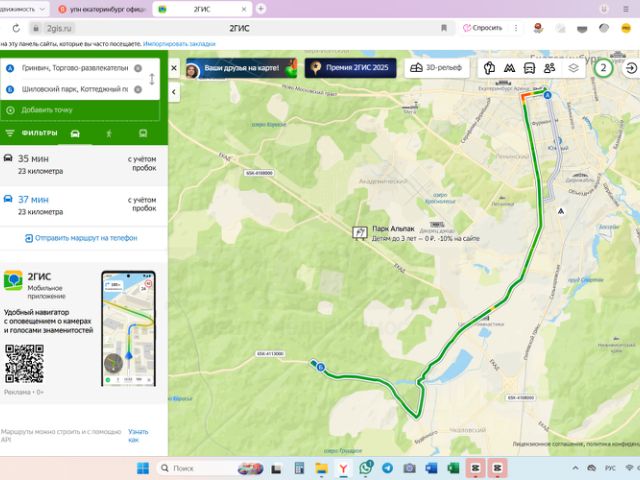Select car route mode
Image resolution: width=640 pixels, height=480 pixels.
point(75,133)
